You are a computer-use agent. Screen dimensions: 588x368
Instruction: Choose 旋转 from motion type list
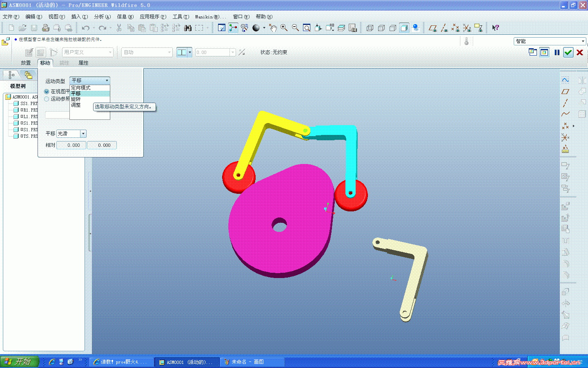(x=90, y=99)
